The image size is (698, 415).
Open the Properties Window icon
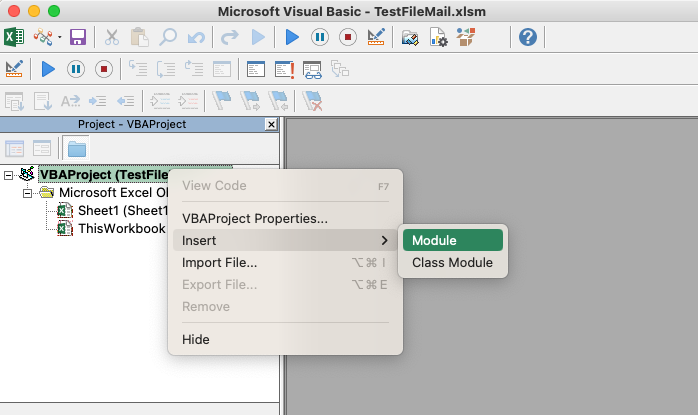438,37
